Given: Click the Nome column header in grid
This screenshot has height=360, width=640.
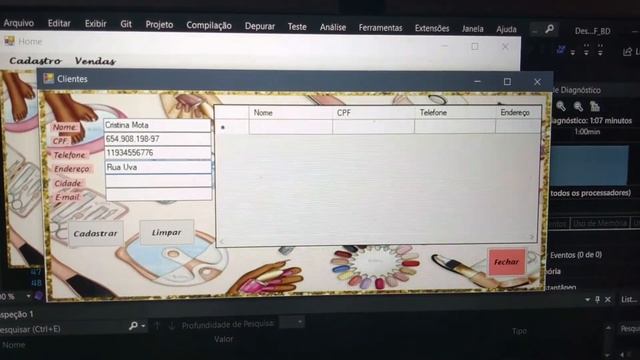Looking at the screenshot, I should click(290, 113).
